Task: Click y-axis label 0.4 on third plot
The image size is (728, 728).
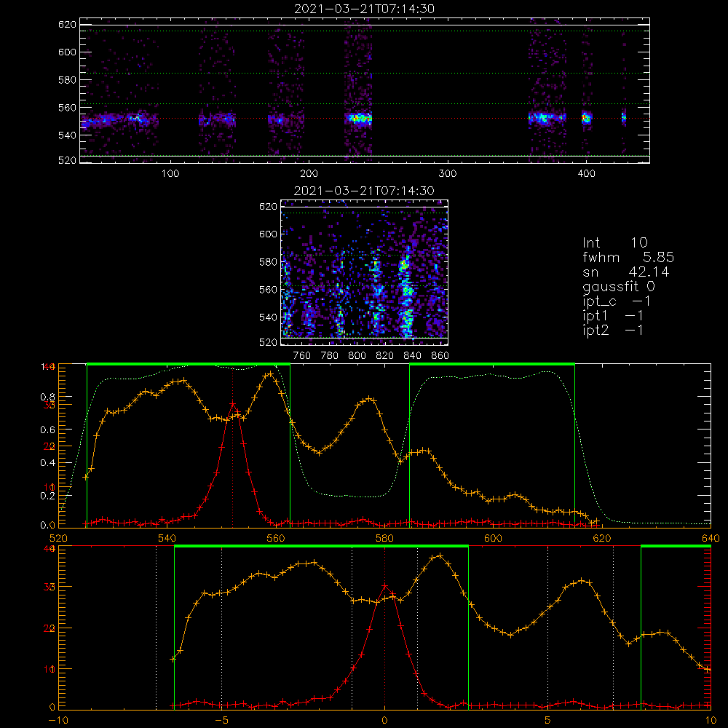Action: pyautogui.click(x=48, y=462)
